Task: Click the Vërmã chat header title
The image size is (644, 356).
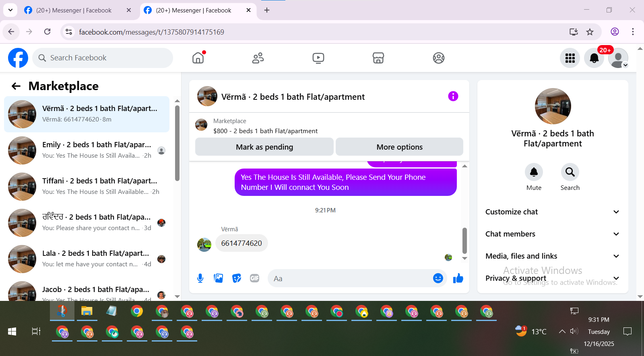Action: click(293, 97)
